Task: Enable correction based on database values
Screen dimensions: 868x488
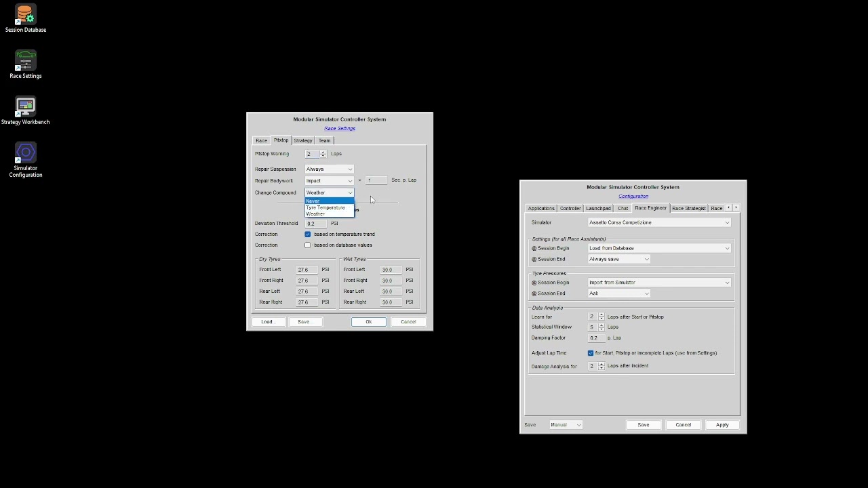Action: pos(308,245)
